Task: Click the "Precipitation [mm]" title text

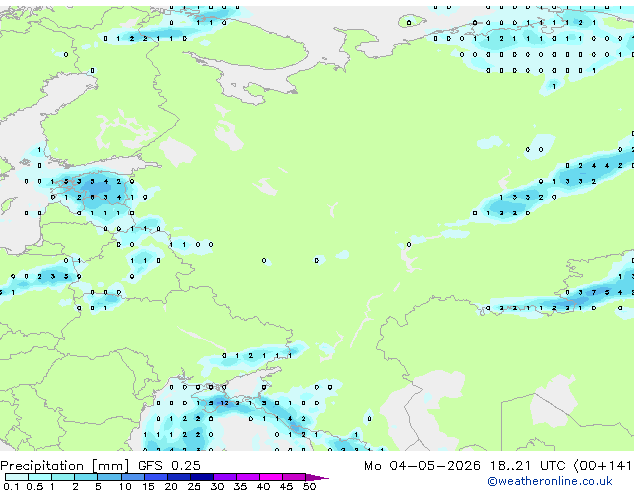Action: coord(65,466)
